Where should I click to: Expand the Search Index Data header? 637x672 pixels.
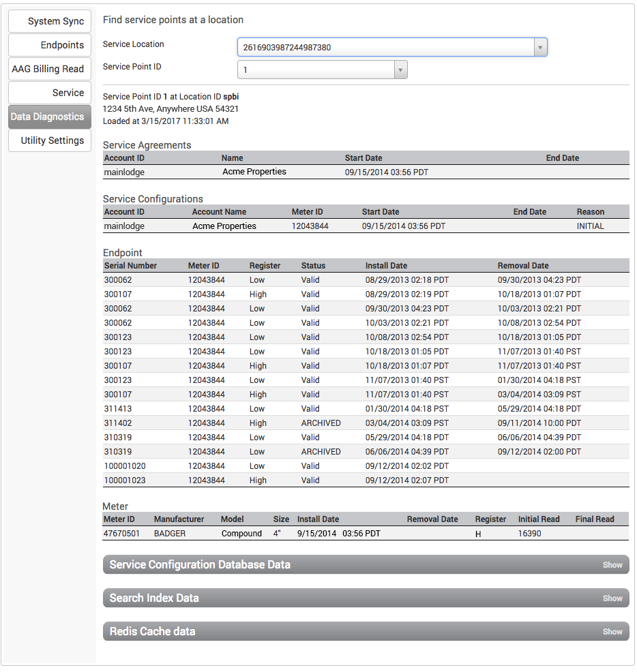click(x=154, y=598)
